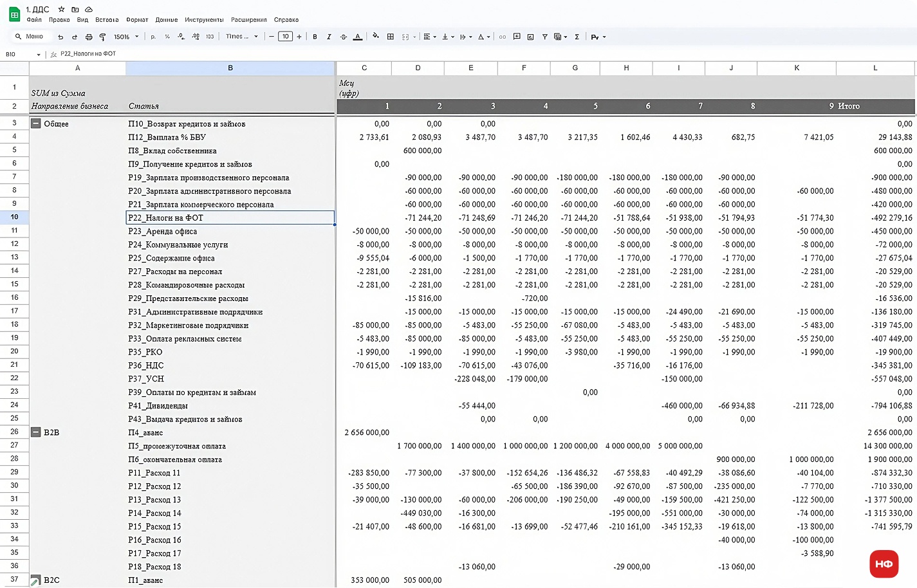Screen dimensions: 917x588
Task: Star the document 1. ДДС
Action: coord(61,10)
